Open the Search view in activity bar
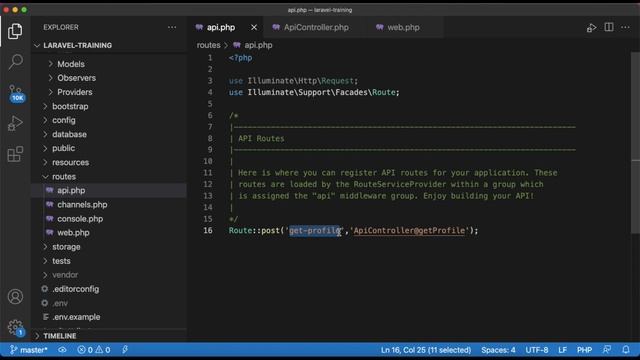 pyautogui.click(x=15, y=62)
